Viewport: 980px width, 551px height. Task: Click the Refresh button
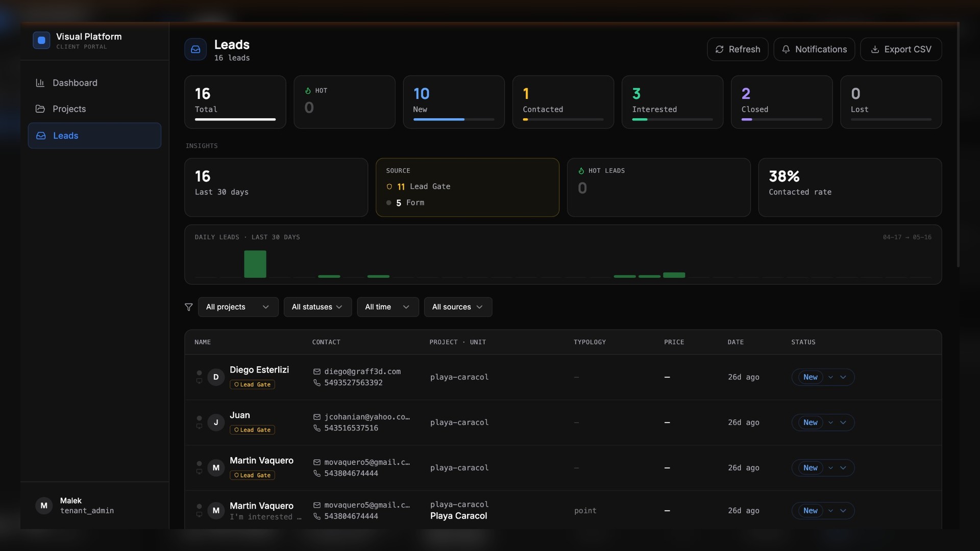pyautogui.click(x=738, y=49)
